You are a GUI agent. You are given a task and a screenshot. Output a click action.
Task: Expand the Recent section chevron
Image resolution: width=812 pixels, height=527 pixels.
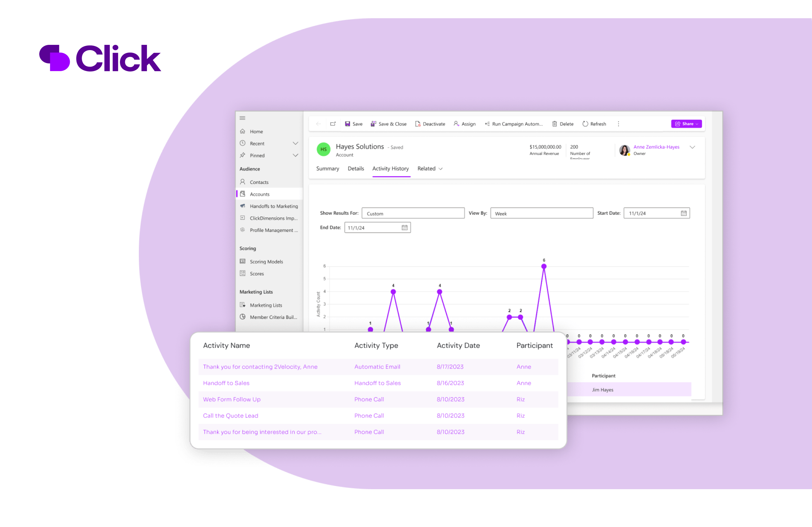(x=295, y=144)
